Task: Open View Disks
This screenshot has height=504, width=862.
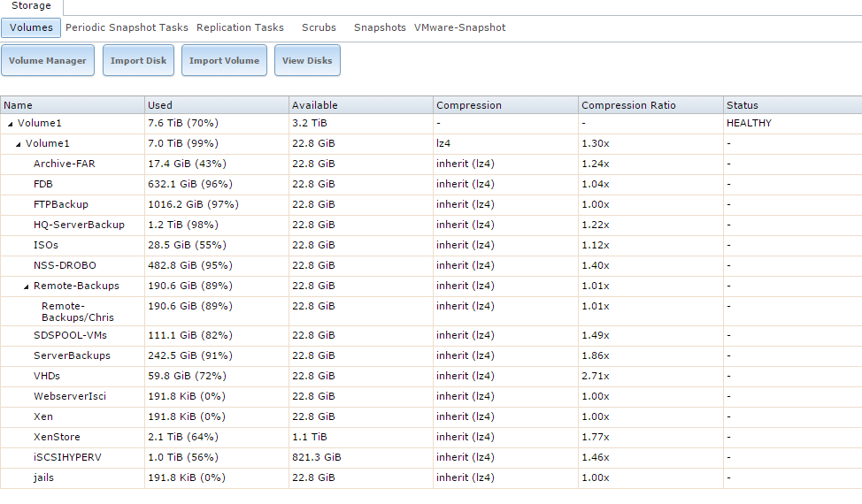Action: 307,60
